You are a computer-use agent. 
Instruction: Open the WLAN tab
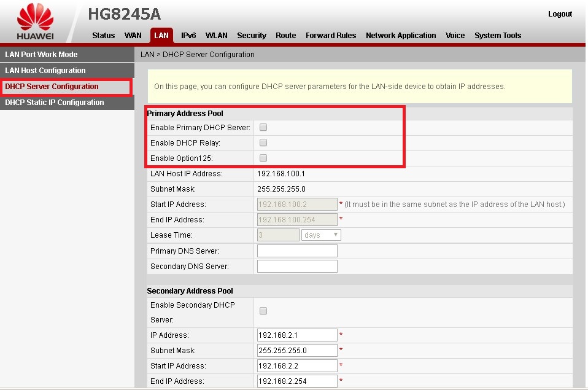click(x=217, y=35)
